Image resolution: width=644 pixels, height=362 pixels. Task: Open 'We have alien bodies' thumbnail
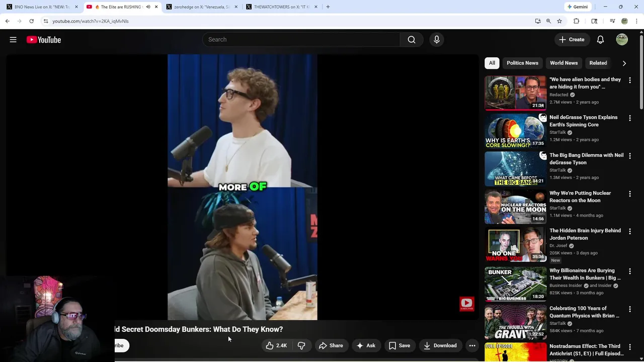tap(515, 93)
